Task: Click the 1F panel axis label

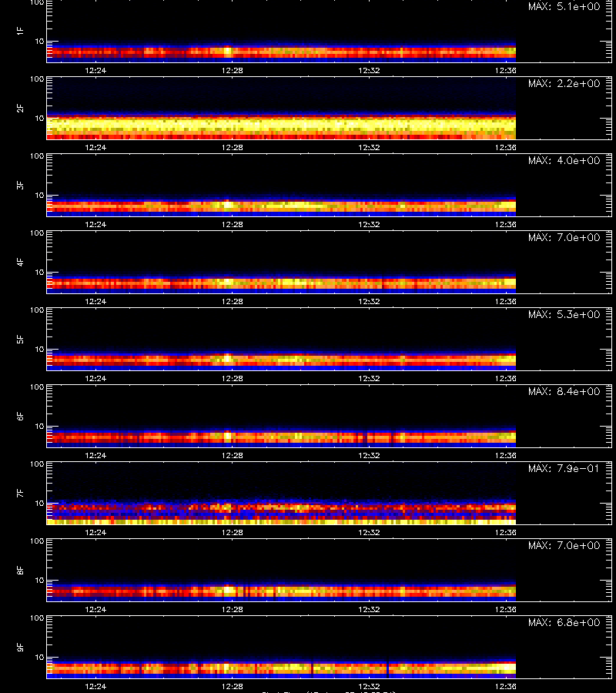Action: [20, 31]
